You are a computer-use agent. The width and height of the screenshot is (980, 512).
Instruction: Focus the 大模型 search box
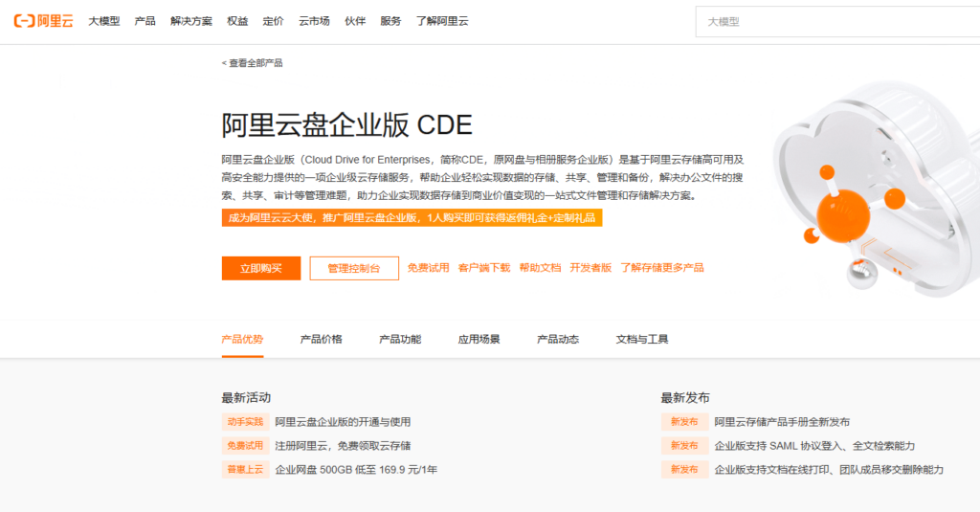pos(837,22)
